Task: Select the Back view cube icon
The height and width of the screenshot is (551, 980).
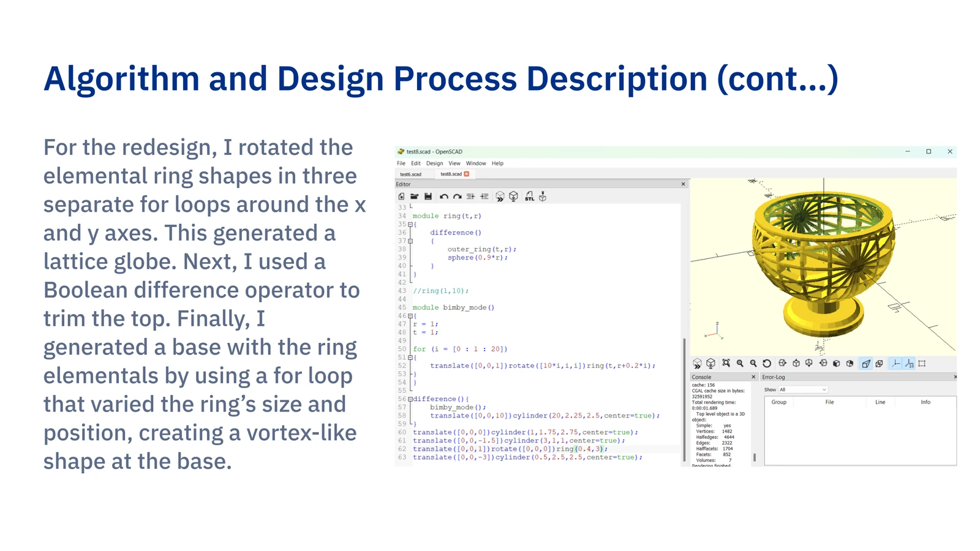Action: (x=850, y=364)
